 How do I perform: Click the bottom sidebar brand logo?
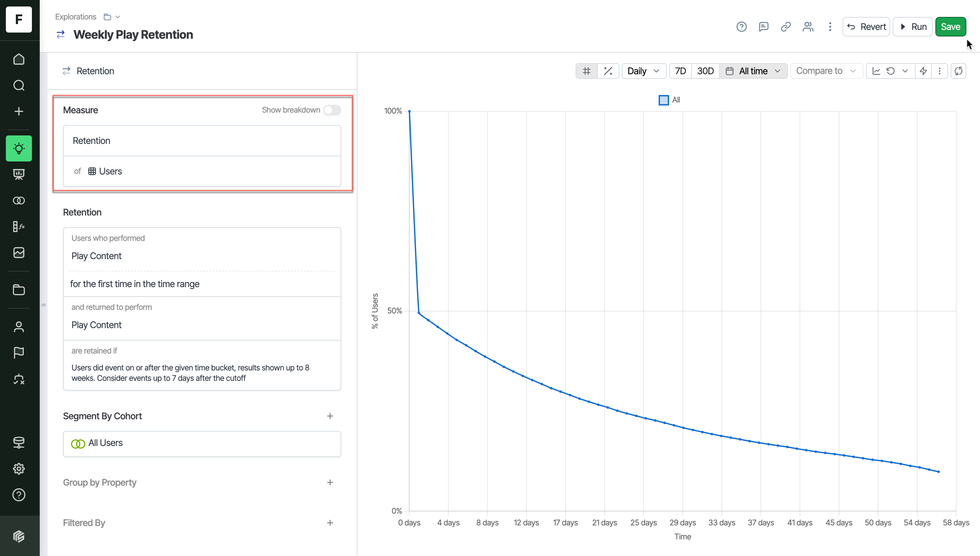click(x=19, y=536)
